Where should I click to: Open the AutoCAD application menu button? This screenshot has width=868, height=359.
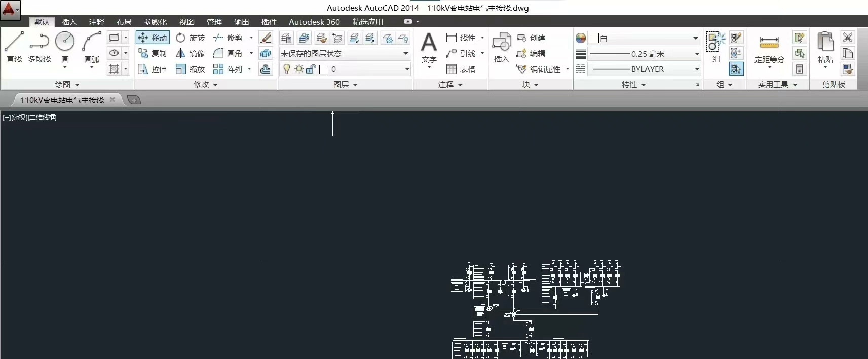point(10,10)
